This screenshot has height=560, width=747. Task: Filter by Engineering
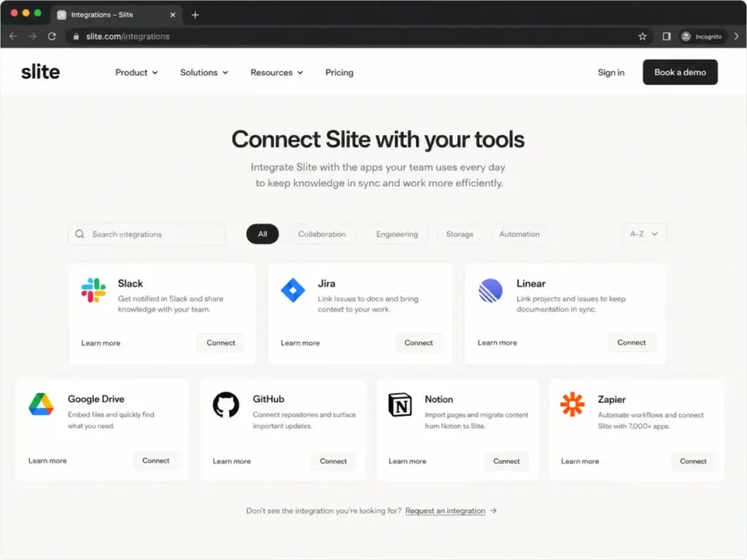point(397,234)
